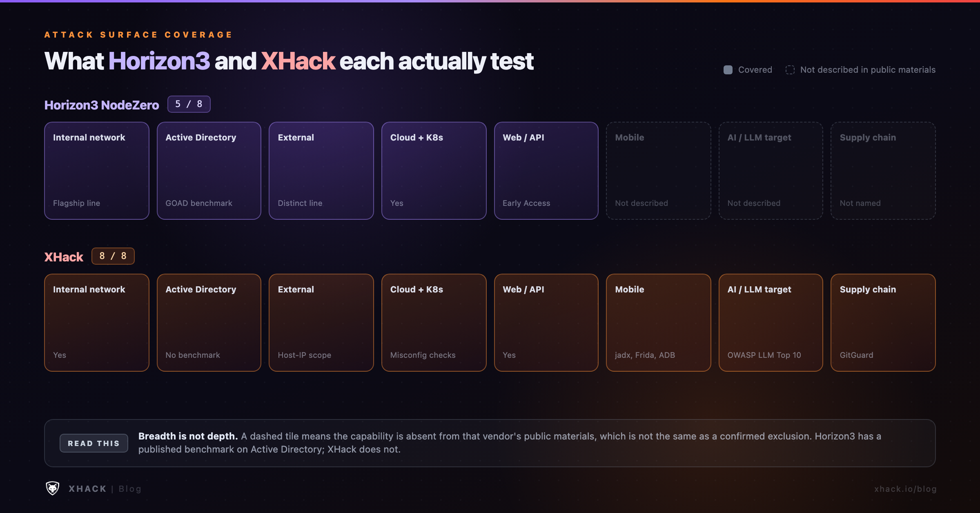
Task: Select Horizon3 Internal network tile with Flagship line
Action: [x=97, y=171]
